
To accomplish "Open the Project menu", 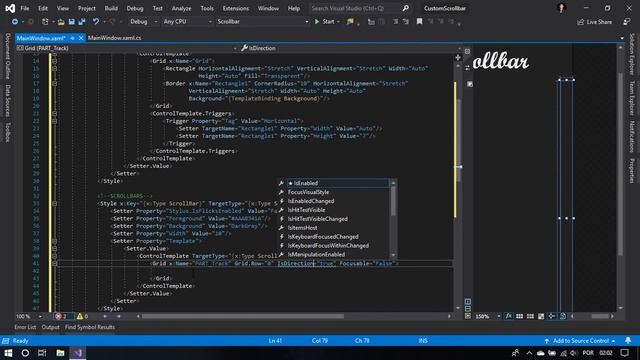I will [x=87, y=8].
